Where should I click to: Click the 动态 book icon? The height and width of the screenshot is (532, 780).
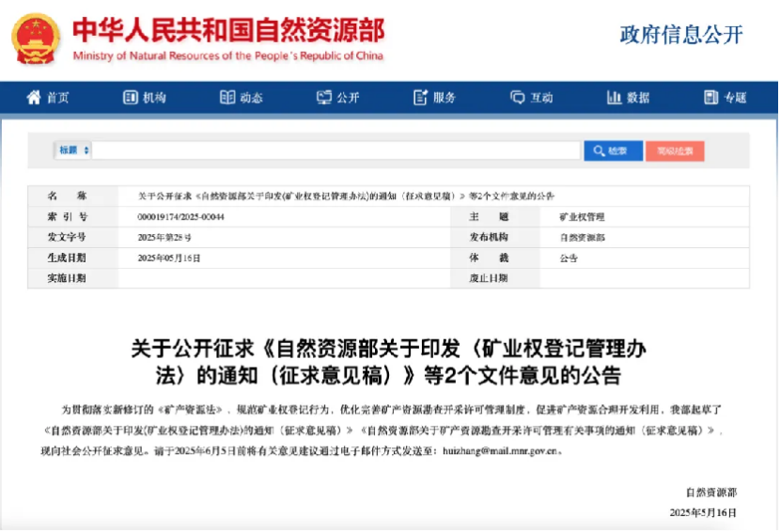click(227, 97)
